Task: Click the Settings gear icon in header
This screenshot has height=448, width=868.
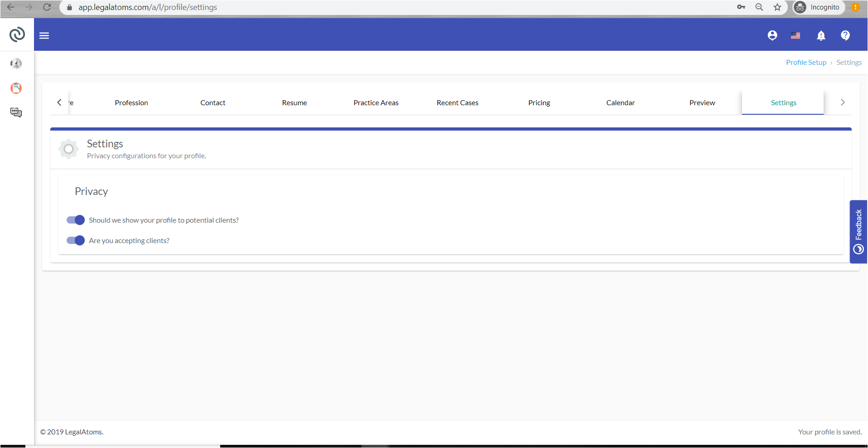Action: (68, 149)
